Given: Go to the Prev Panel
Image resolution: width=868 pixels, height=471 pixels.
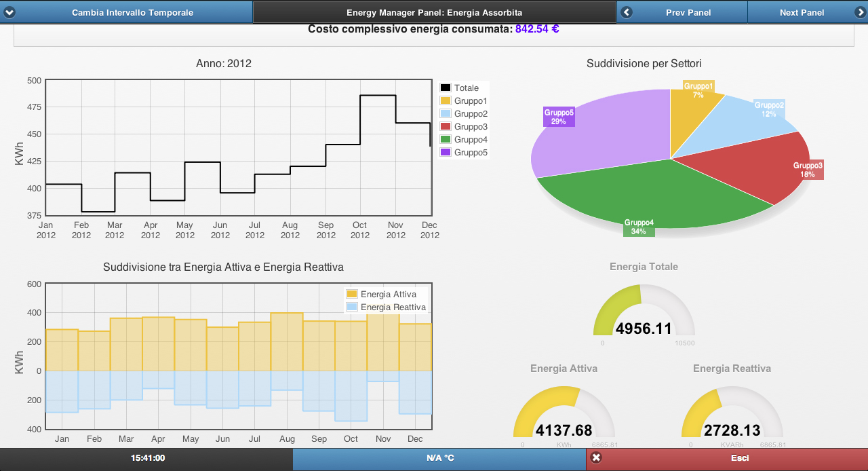Looking at the screenshot, I should 682,12.
